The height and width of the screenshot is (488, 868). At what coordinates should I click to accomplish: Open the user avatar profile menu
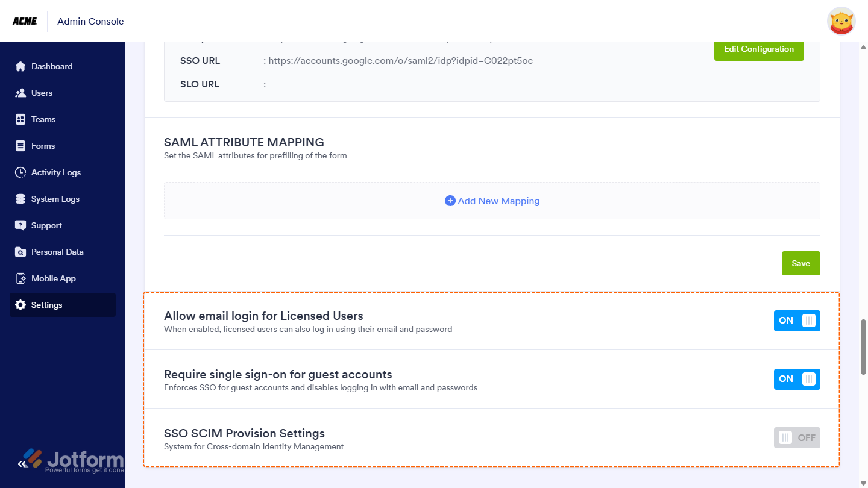click(x=841, y=21)
